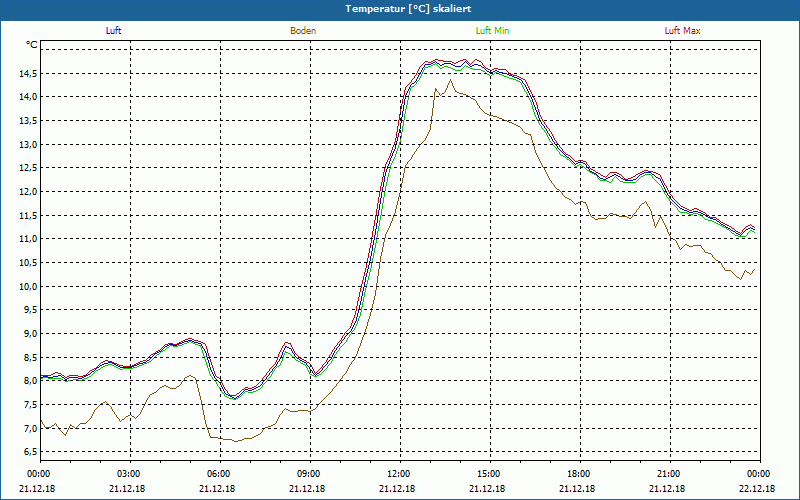Click the '9,0' y-axis value
Image resolution: width=800 pixels, height=500 pixels.
[x=30, y=334]
